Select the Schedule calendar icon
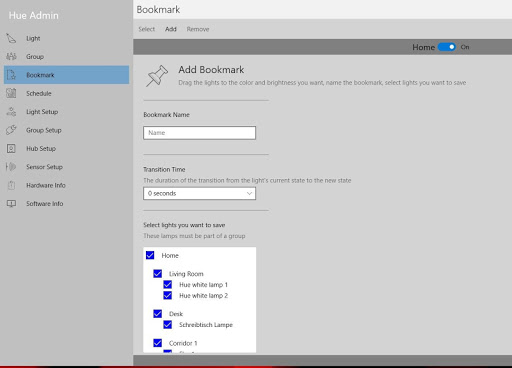This screenshot has height=368, width=512. pos(11,93)
